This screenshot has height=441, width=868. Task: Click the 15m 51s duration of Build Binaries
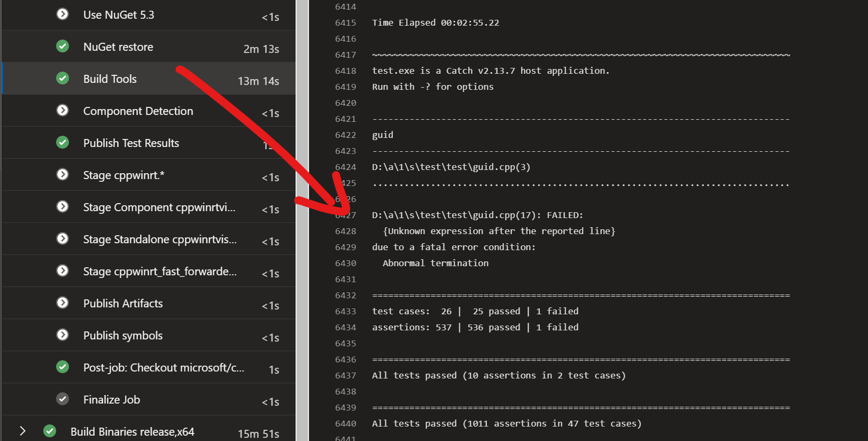click(x=259, y=434)
